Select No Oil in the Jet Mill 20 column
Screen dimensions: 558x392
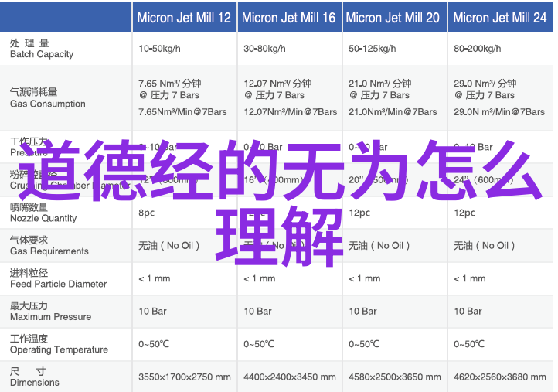[379, 246]
